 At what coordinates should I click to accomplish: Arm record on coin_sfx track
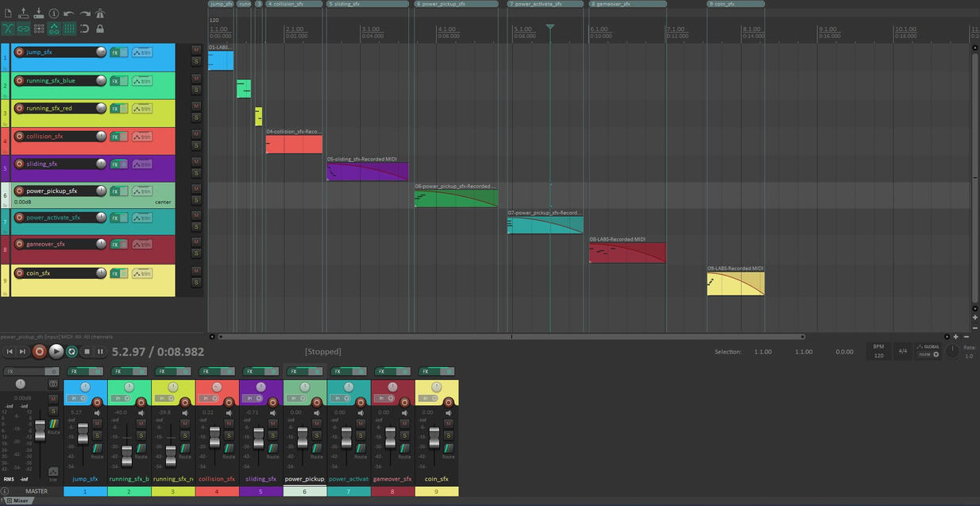click(20, 273)
